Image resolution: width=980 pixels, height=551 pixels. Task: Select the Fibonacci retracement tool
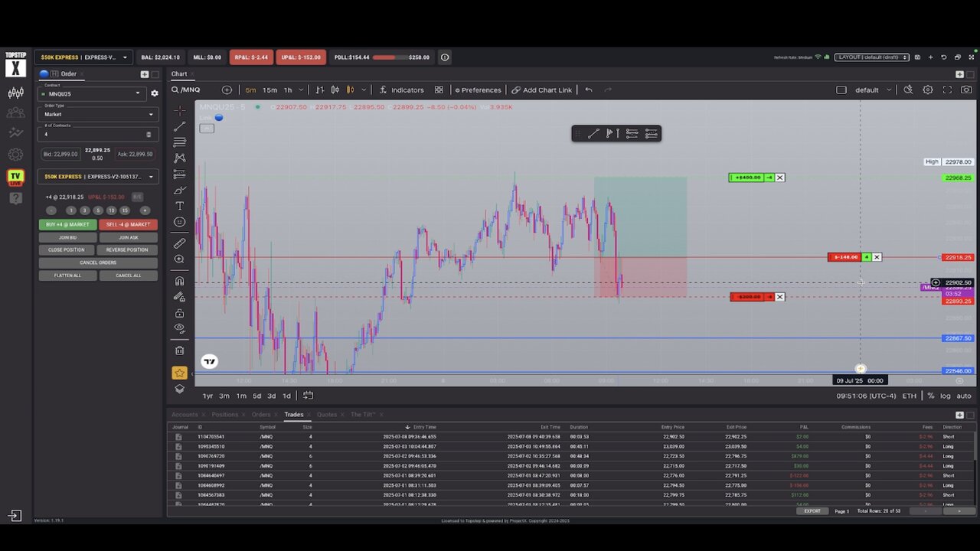coord(179,142)
